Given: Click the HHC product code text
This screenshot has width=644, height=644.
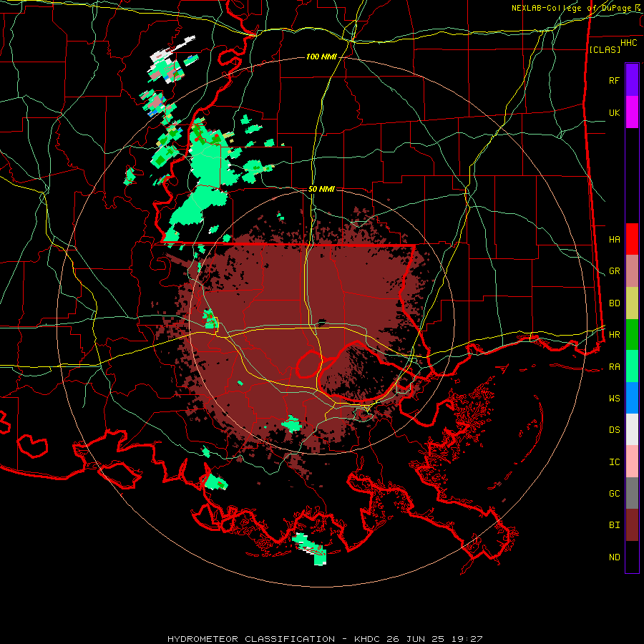Looking at the screenshot, I should [x=628, y=43].
